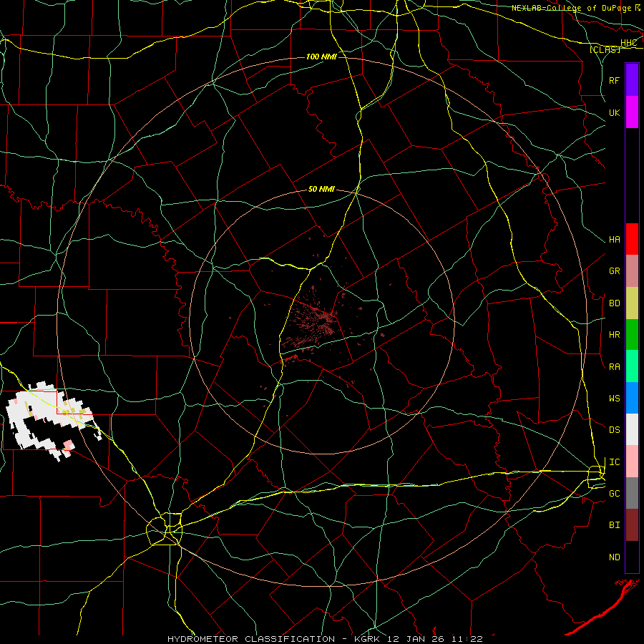The width and height of the screenshot is (644, 644).
Task: Click the BD legend label
Action: point(614,303)
